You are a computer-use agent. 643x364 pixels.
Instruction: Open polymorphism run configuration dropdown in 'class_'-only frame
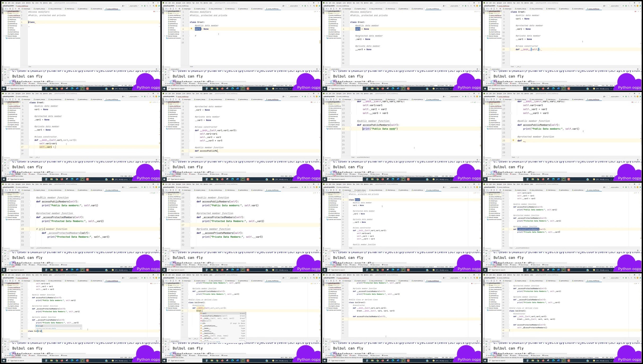point(133,6)
